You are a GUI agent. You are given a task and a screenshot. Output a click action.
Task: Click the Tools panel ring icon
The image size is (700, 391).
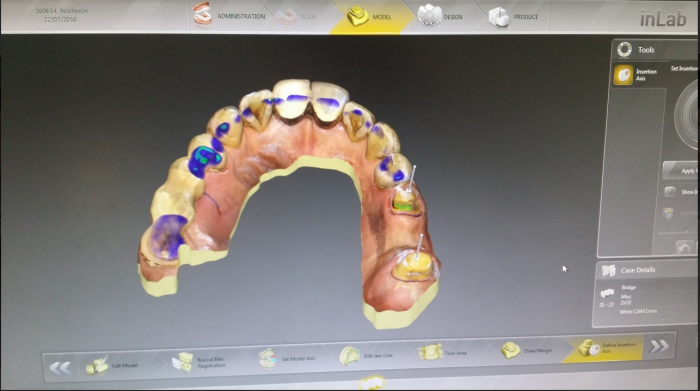(625, 49)
